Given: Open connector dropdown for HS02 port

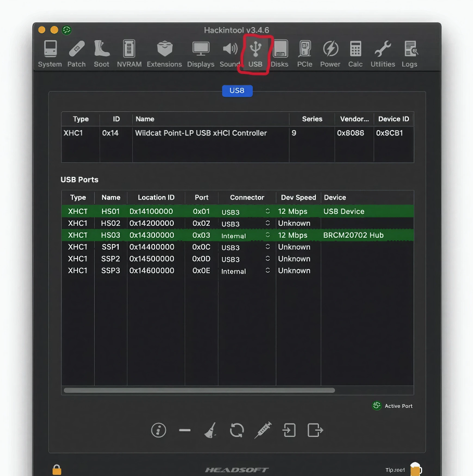Looking at the screenshot, I should [267, 223].
